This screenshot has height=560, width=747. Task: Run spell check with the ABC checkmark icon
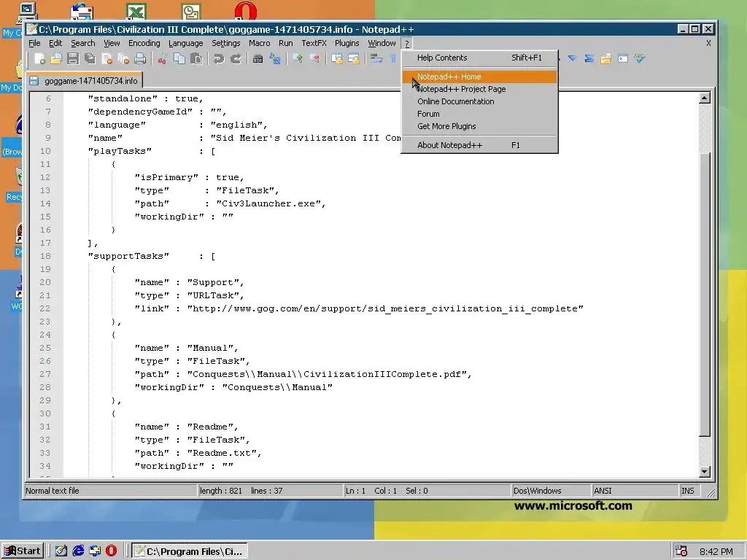[639, 58]
